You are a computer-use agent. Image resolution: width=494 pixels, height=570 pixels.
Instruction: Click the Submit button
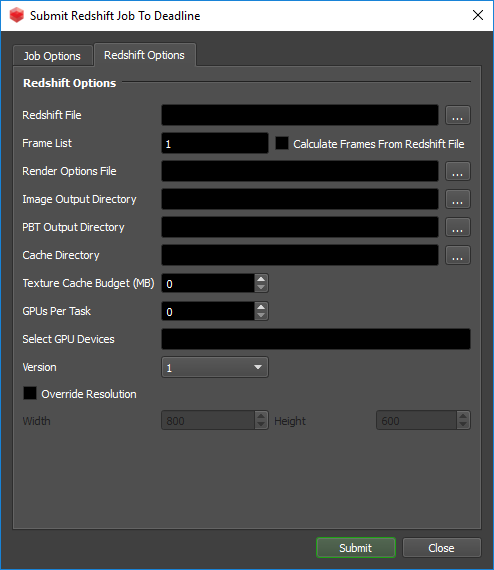[x=356, y=547]
